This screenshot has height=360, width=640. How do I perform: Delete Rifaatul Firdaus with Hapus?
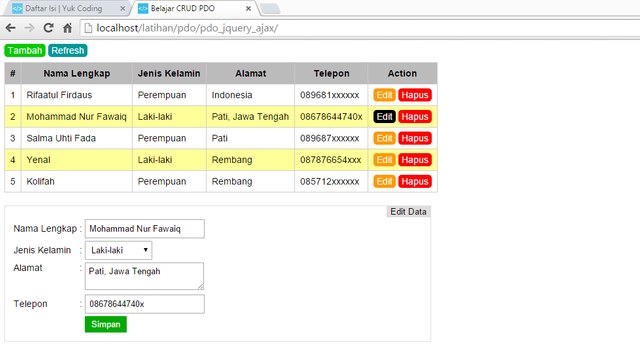[x=415, y=95]
